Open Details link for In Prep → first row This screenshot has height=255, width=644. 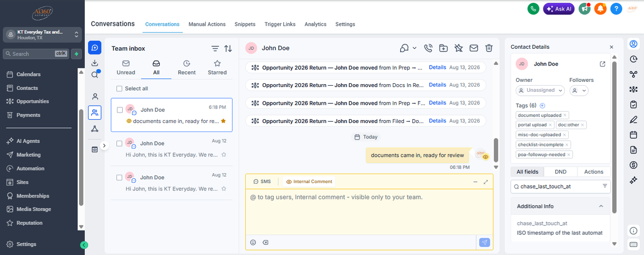[438, 67]
